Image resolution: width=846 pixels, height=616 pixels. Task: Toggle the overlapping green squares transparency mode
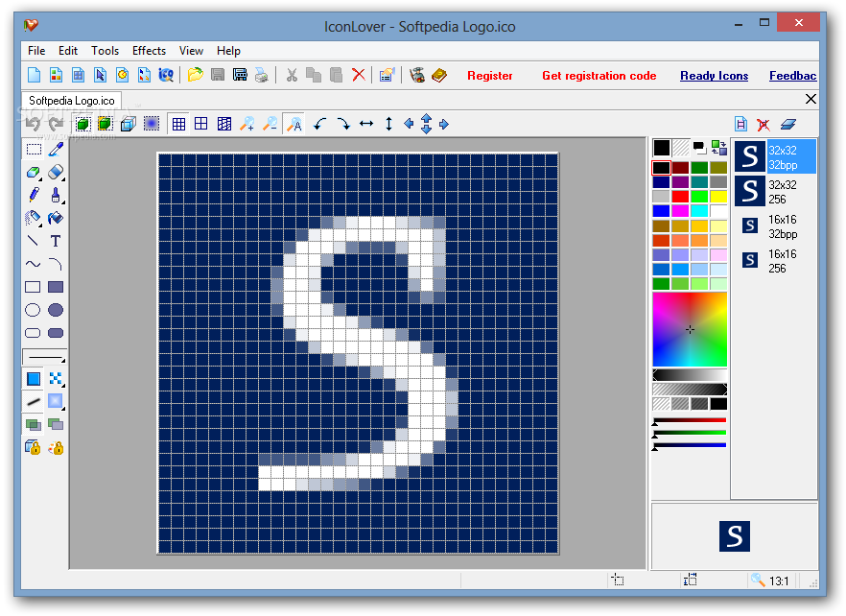tap(34, 425)
